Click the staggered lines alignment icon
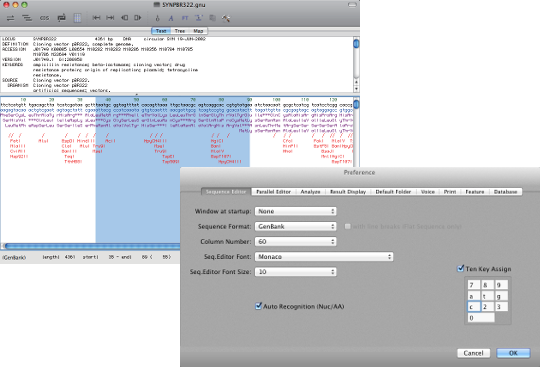 (27, 18)
